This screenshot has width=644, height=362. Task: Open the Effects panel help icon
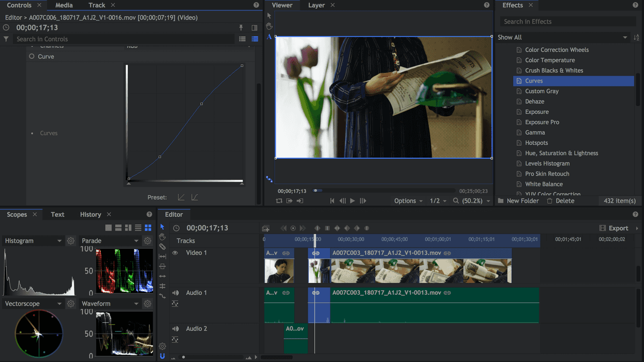pyautogui.click(x=635, y=5)
